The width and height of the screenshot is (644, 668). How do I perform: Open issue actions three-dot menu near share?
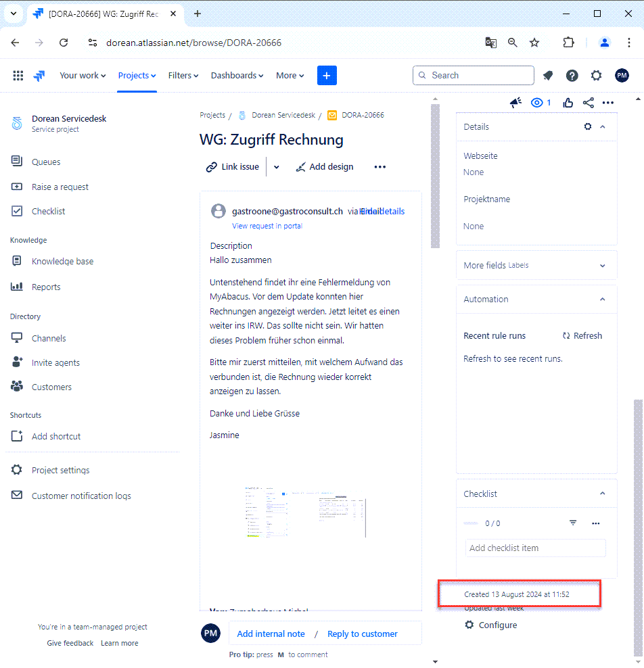click(x=608, y=103)
